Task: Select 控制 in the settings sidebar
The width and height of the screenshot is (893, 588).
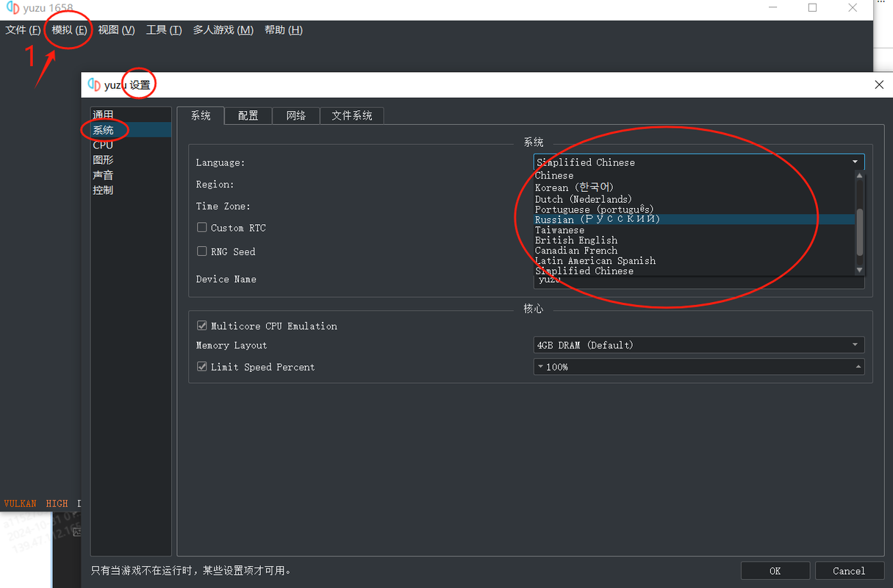Action: pyautogui.click(x=131, y=190)
